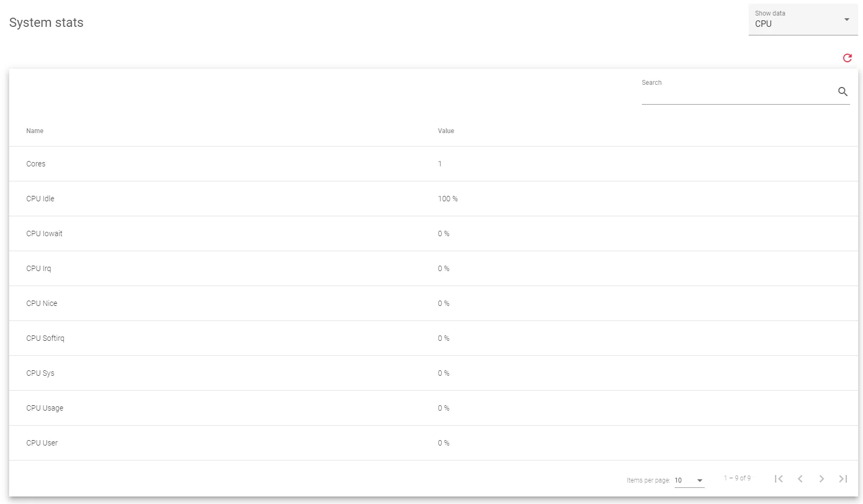Click the CPU Iowait entry

click(45, 233)
